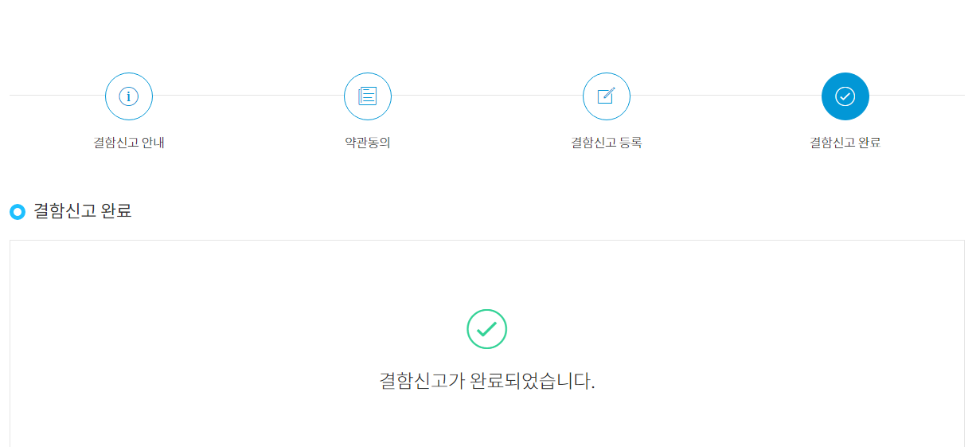Screen dimensions: 980x447
Task: Click the progress line right of completed step icon
Action: (x=917, y=96)
